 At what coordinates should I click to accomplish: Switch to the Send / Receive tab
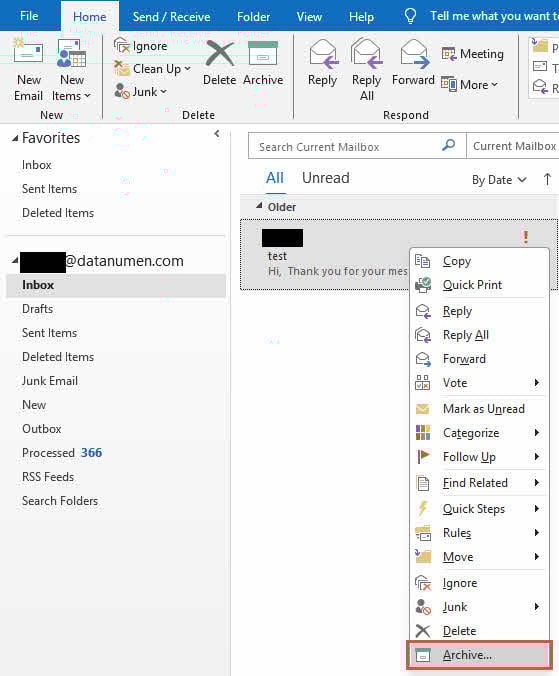click(172, 16)
